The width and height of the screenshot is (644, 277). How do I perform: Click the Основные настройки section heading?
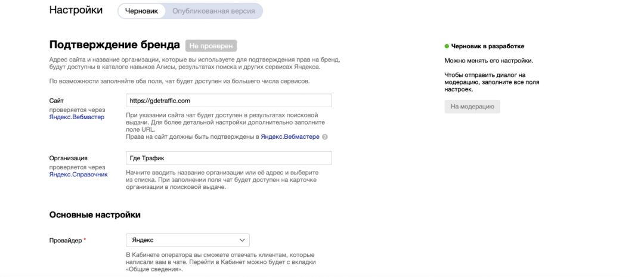[x=95, y=214]
